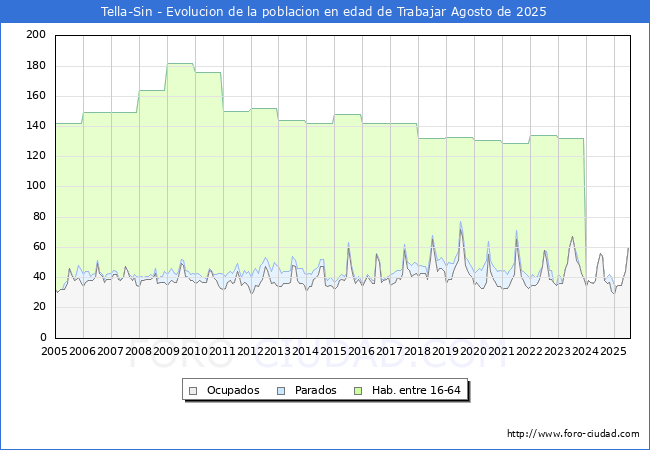
Task: Select the Ocupados legend label
Action: [233, 390]
